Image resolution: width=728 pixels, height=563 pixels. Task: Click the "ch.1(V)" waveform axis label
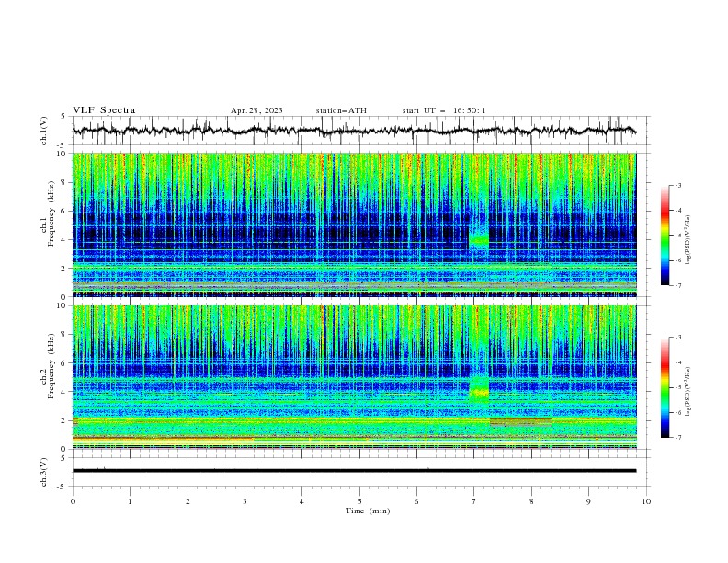coord(44,131)
